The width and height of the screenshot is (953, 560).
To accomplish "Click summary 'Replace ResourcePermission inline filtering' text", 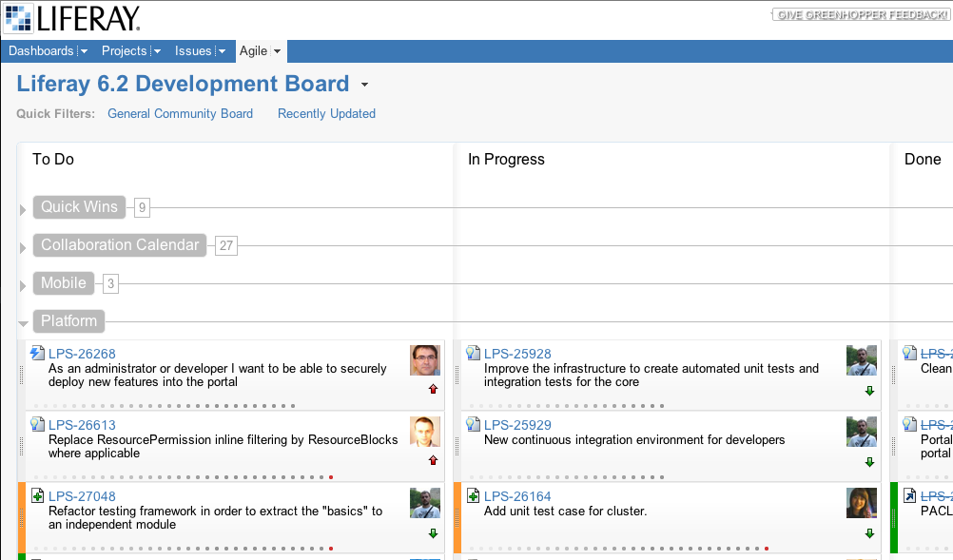I will (x=224, y=447).
